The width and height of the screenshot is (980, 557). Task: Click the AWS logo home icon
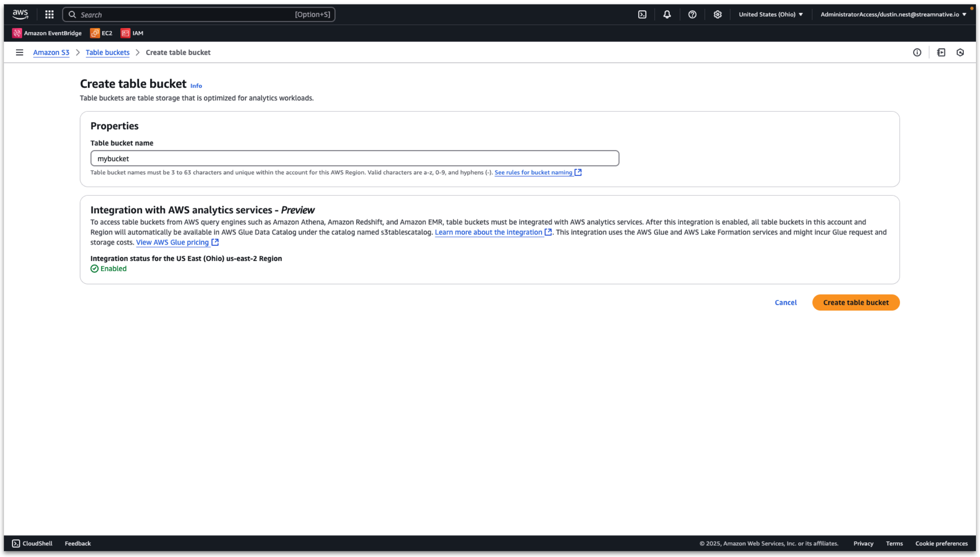coord(20,15)
